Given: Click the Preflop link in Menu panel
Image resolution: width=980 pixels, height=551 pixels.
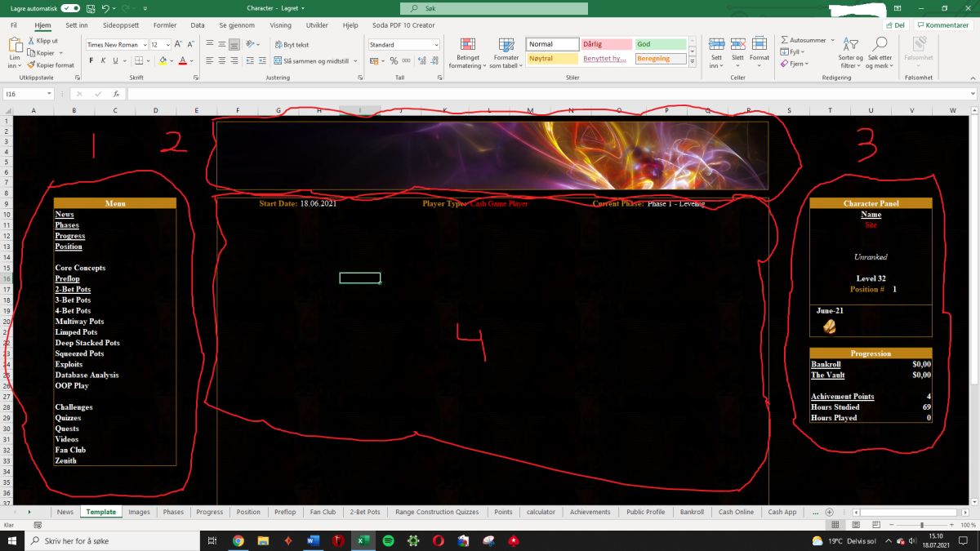Looking at the screenshot, I should pos(67,278).
